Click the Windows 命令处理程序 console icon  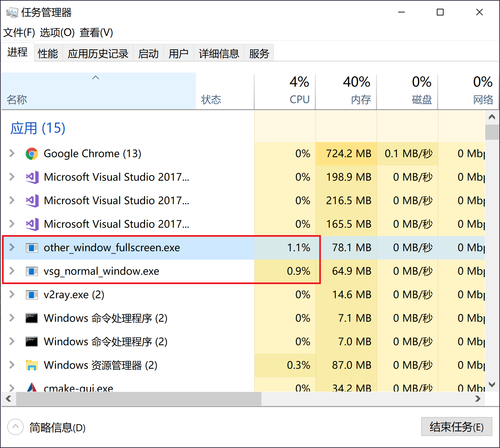[31, 318]
